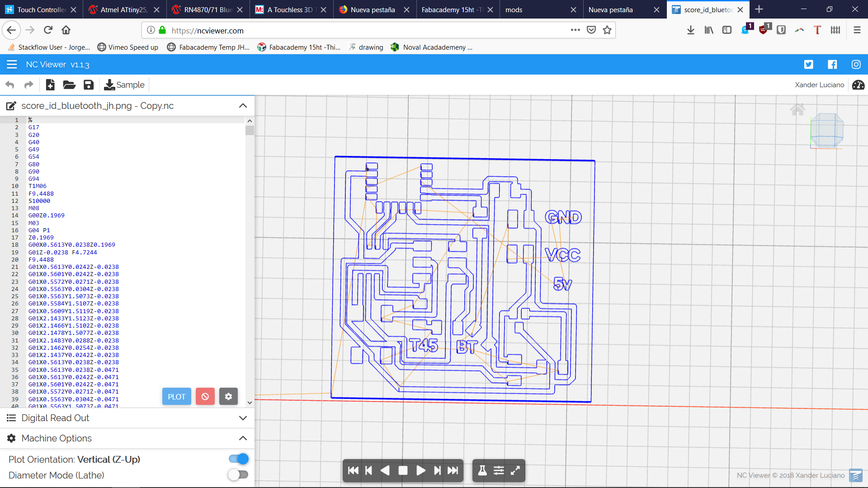Expand the Digital Read Out panel
The width and height of the screenshot is (868, 488).
point(243,418)
